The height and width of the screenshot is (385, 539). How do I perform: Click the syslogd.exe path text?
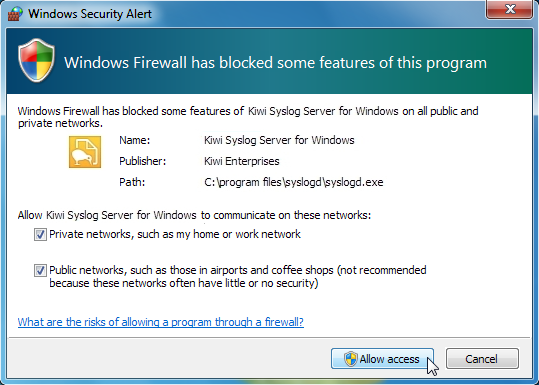(x=294, y=182)
